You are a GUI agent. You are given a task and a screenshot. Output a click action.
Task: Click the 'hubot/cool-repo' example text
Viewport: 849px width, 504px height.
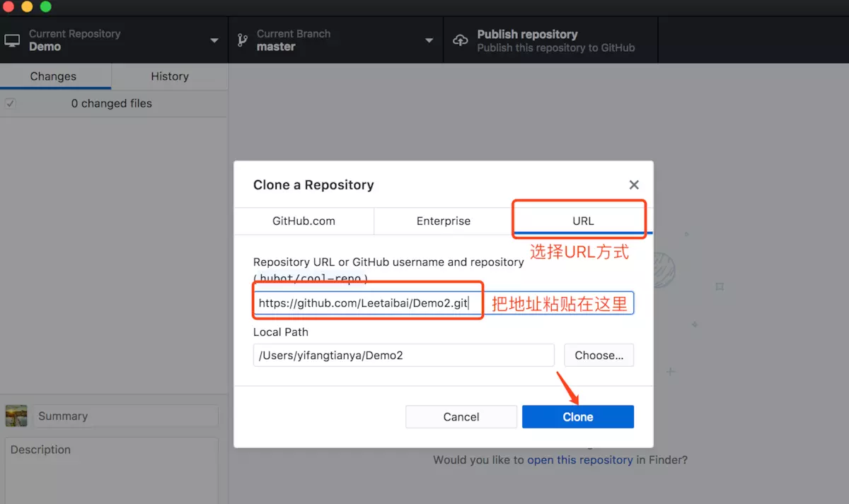tap(310, 279)
